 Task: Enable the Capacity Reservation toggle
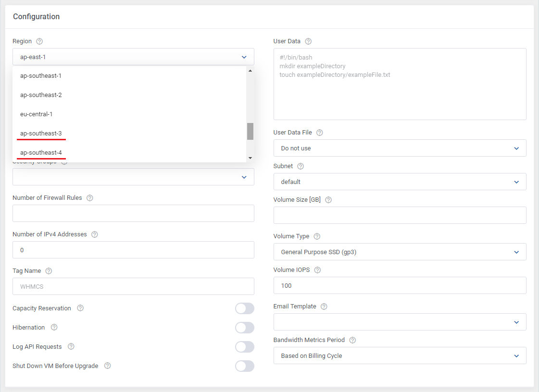click(245, 308)
